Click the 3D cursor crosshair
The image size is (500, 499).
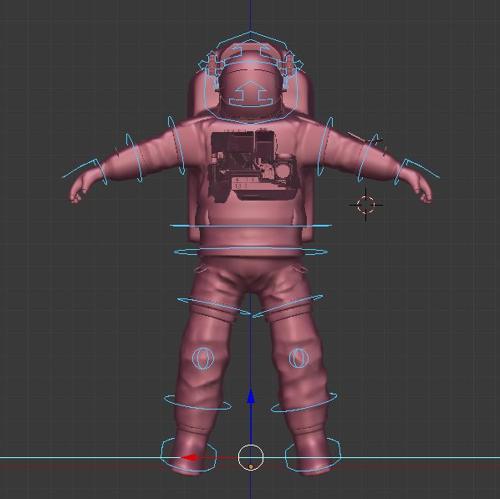click(x=366, y=205)
